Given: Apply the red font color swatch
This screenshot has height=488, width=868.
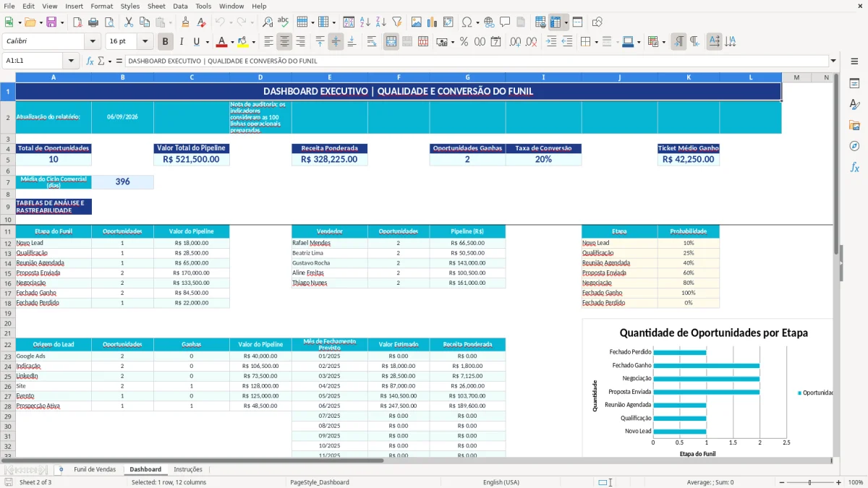Looking at the screenshot, I should [x=221, y=42].
